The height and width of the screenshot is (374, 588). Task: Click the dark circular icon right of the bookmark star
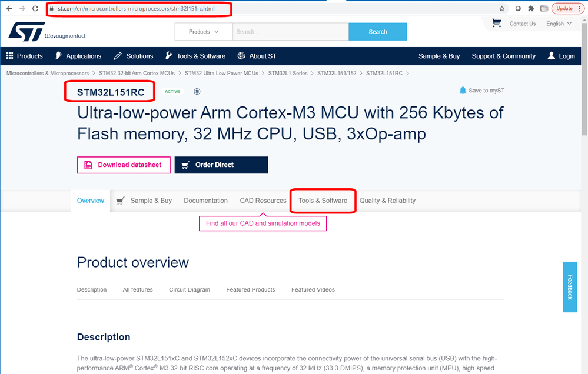click(518, 9)
